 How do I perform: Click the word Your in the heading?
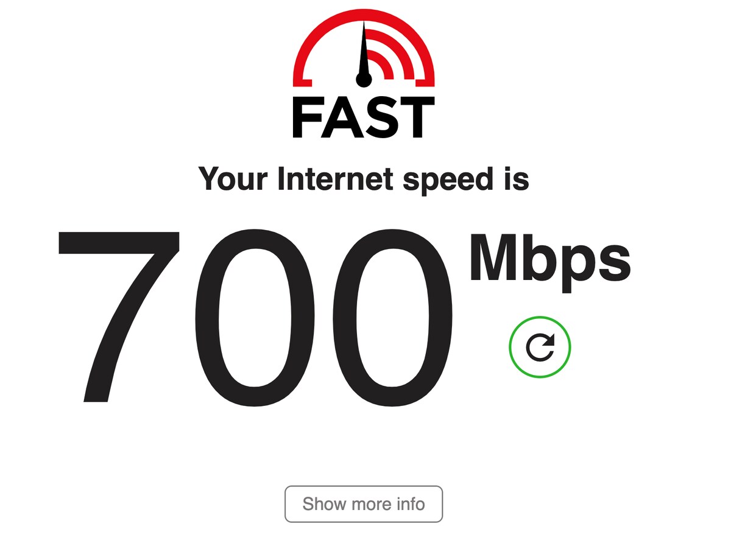coord(234,179)
